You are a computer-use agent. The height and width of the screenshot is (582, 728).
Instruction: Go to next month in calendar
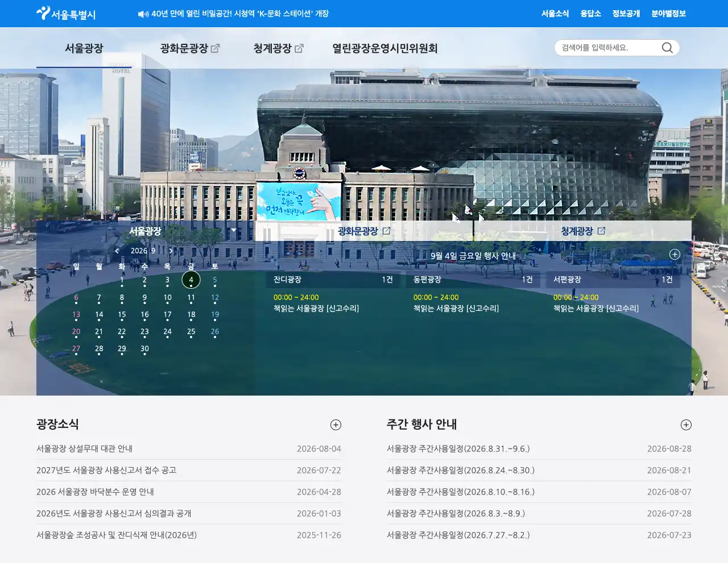(171, 251)
